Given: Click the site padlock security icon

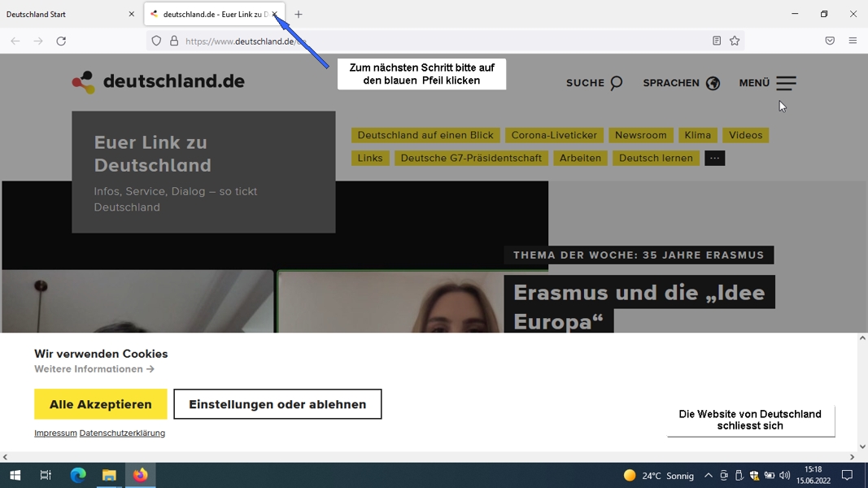Looking at the screenshot, I should 174,41.
